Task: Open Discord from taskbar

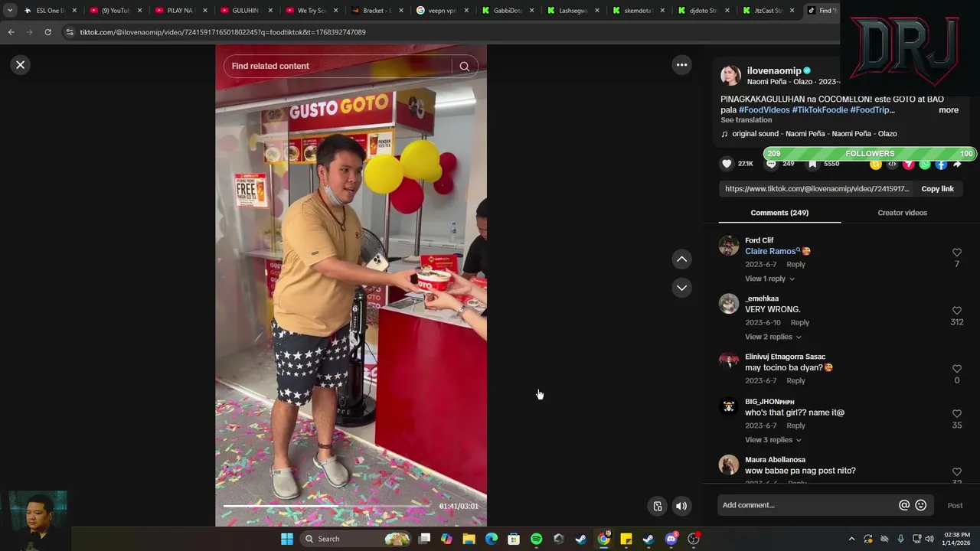Action: (671, 539)
